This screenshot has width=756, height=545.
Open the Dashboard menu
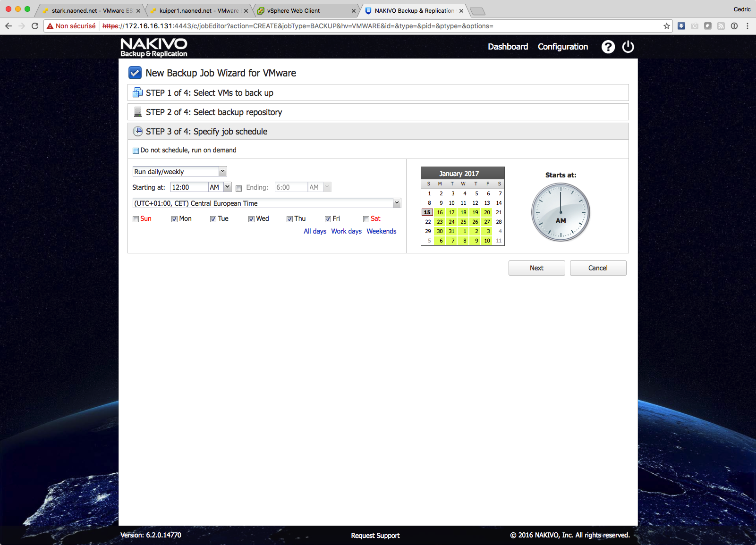click(x=508, y=47)
